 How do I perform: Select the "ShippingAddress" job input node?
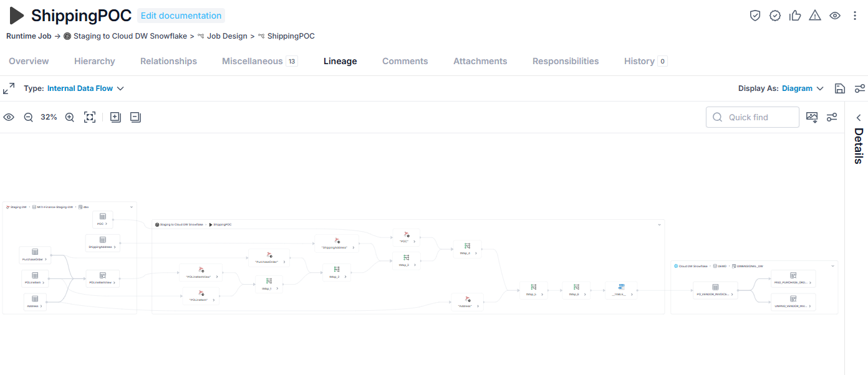pos(337,244)
